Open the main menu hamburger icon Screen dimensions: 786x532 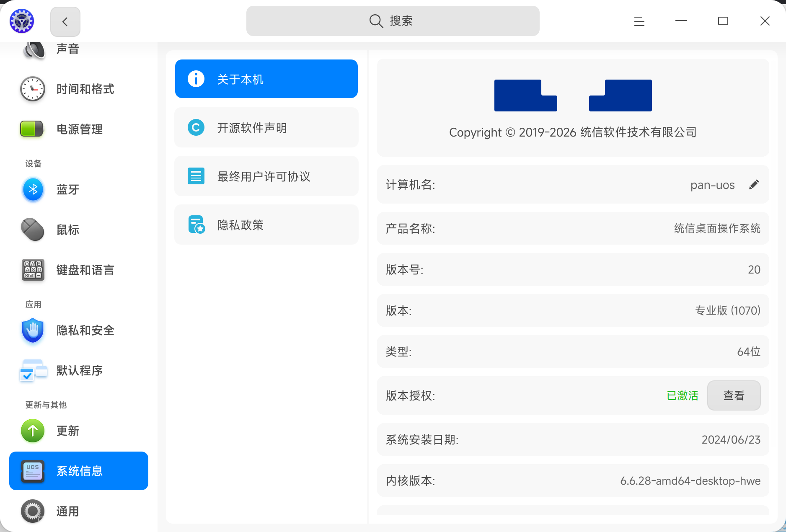[639, 21]
